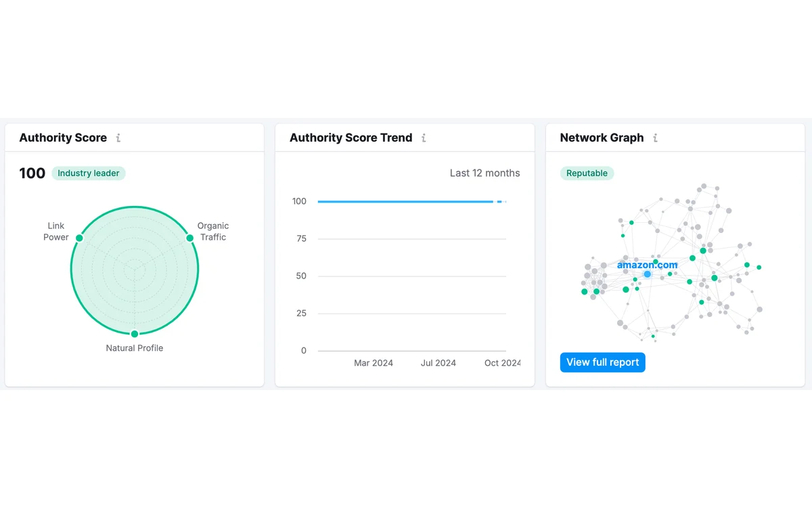Select the Natural Profile radar point
812x508 pixels.
(x=135, y=334)
